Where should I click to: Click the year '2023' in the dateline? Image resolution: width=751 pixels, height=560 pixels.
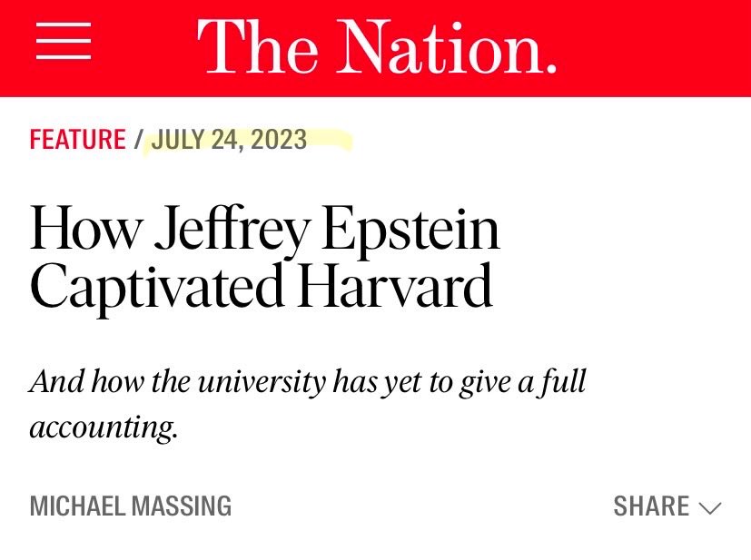tap(279, 140)
